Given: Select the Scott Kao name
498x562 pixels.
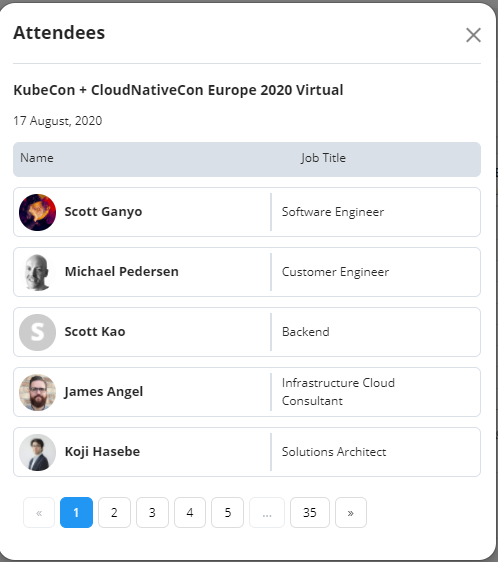Looking at the screenshot, I should pos(95,332).
